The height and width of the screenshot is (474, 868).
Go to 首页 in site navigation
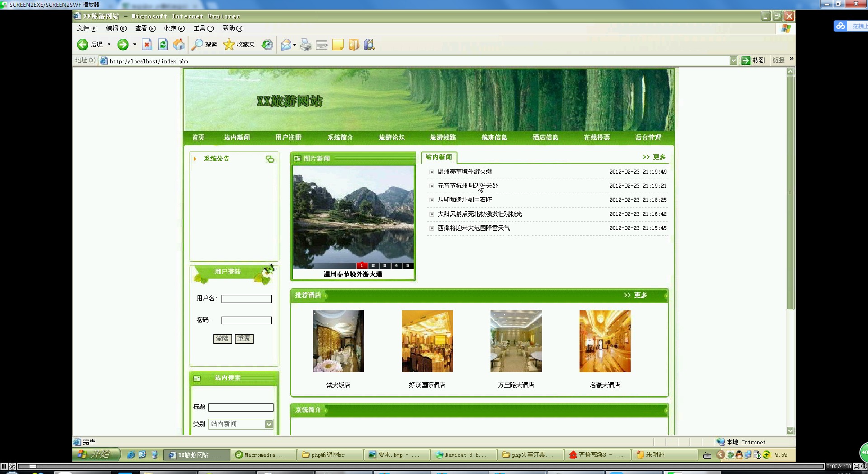[198, 137]
